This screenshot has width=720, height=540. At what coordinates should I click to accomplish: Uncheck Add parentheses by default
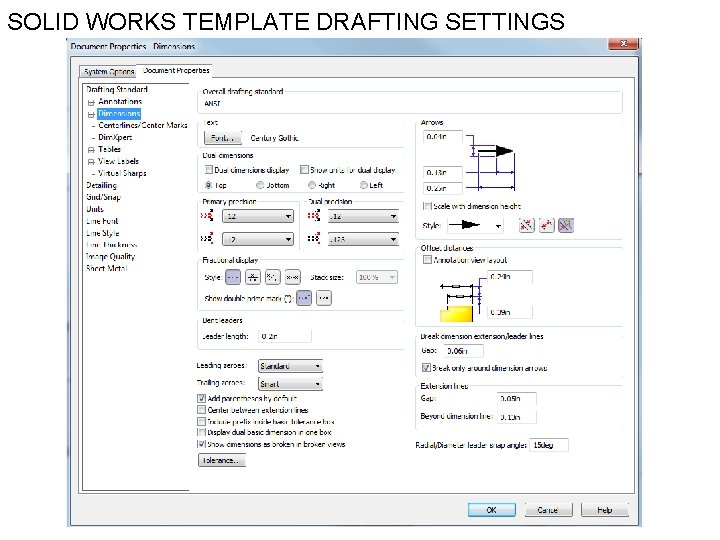pos(201,398)
